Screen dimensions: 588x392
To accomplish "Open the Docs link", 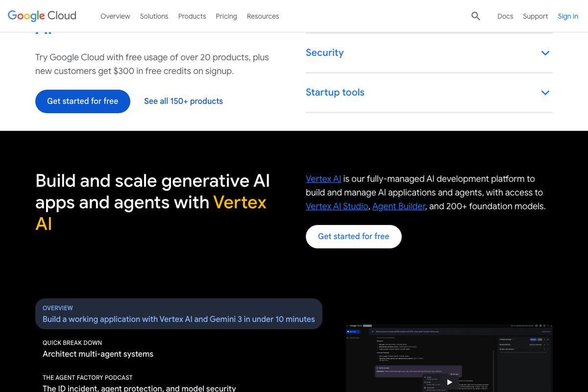I will tap(505, 16).
